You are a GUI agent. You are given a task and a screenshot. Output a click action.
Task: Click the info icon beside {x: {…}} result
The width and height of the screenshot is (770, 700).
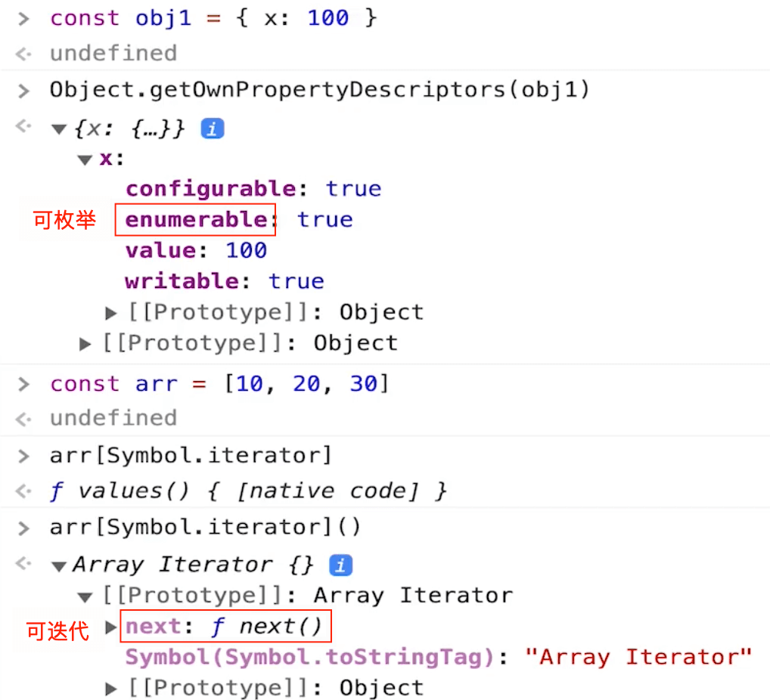pos(212,129)
